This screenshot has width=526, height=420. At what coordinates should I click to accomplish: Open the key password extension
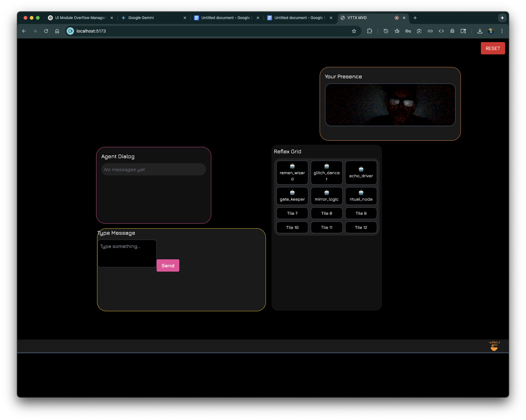point(408,31)
